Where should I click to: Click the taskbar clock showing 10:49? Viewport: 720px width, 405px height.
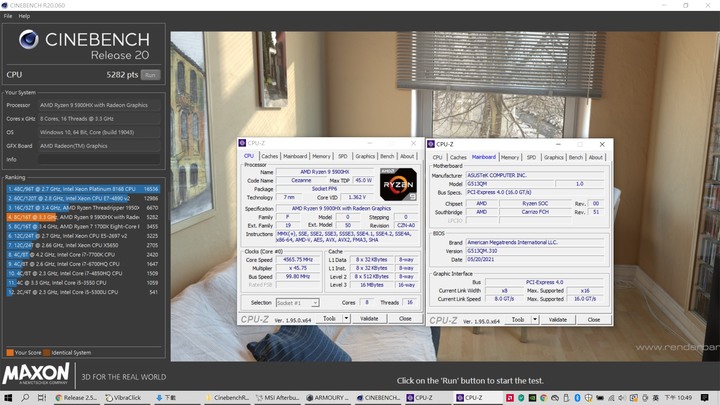pyautogui.click(x=678, y=398)
